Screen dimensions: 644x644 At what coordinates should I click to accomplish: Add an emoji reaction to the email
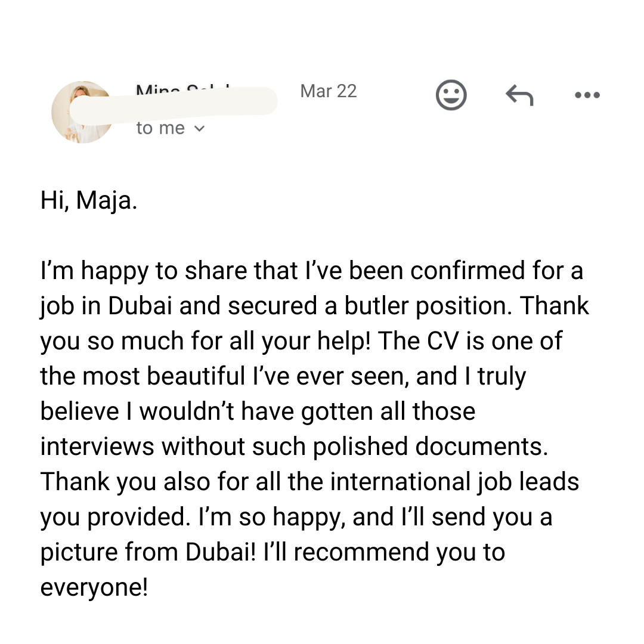[451, 95]
